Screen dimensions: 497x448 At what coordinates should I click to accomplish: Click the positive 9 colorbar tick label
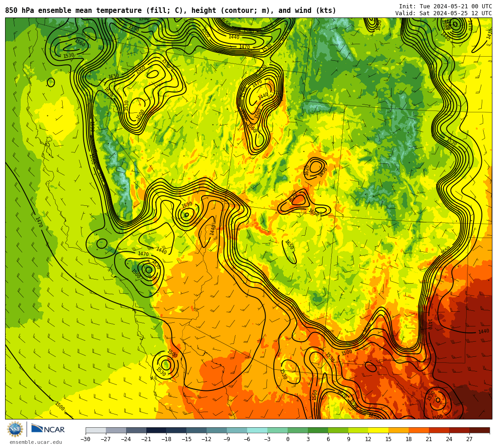tap(348, 439)
